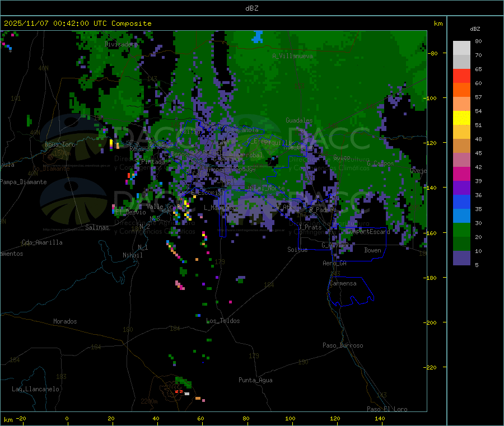Viewport: 504px width, 426px height.
Task: Click the Divisadero map label
Action: [121, 44]
